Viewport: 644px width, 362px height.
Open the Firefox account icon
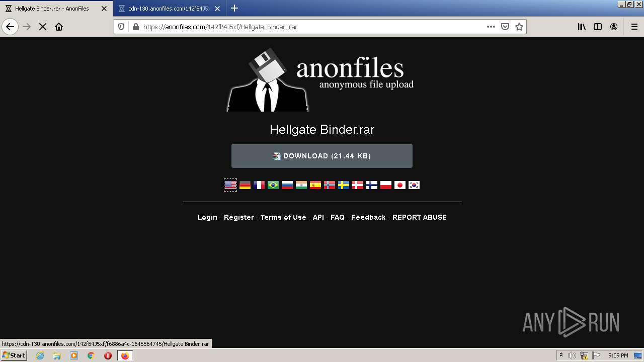(614, 27)
